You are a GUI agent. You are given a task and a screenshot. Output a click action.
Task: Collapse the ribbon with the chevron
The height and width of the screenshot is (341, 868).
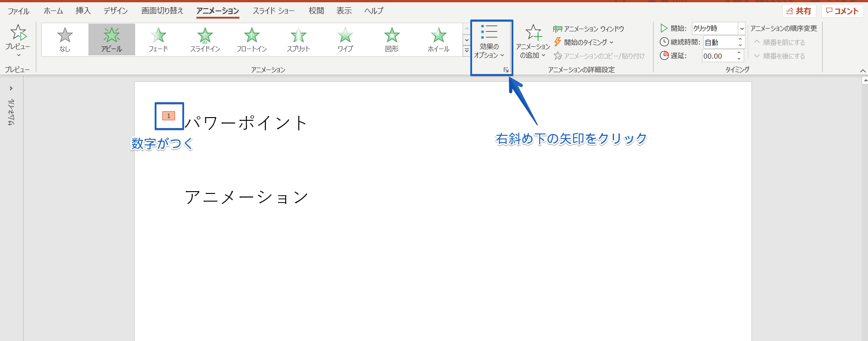(863, 70)
